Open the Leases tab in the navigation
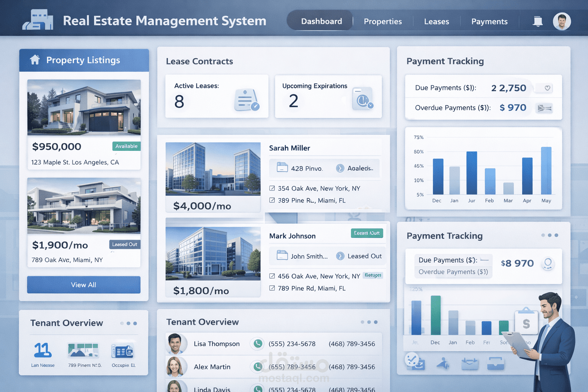Viewport: 588px width, 392px height. [436, 21]
